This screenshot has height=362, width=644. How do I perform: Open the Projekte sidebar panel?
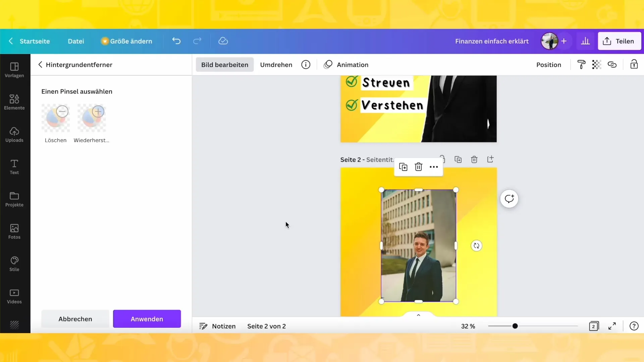(14, 199)
